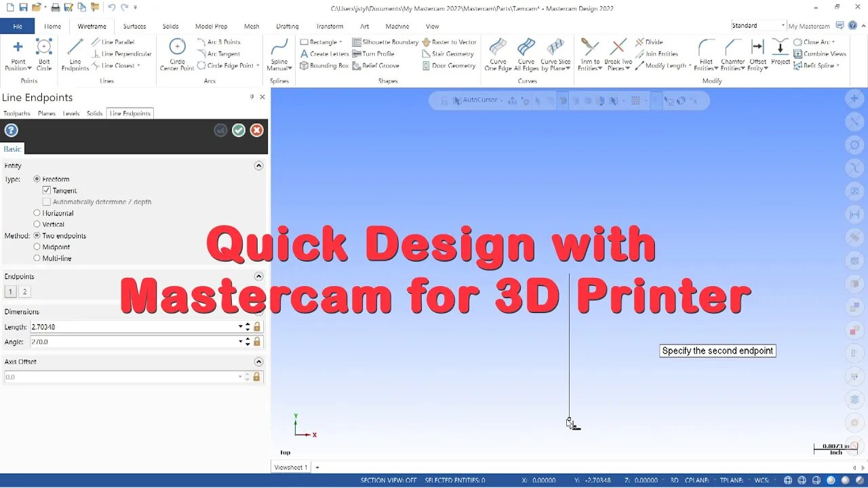The height and width of the screenshot is (488, 868).
Task: Open Line Endpoints help icon
Action: click(x=12, y=130)
